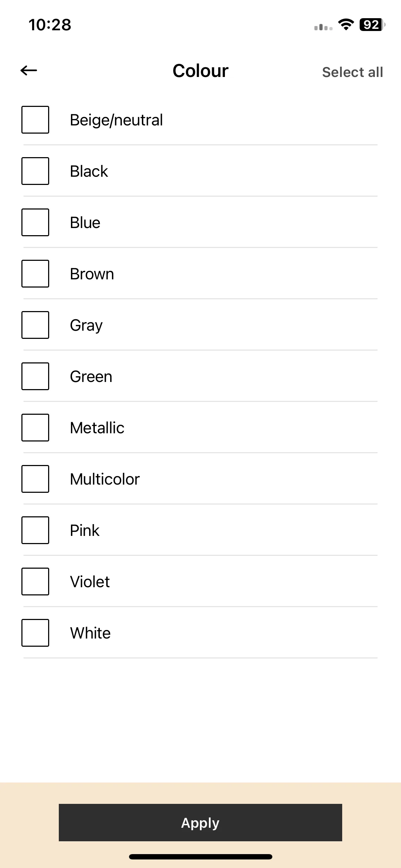Enable the Blue colour checkbox
The height and width of the screenshot is (868, 401).
(35, 222)
